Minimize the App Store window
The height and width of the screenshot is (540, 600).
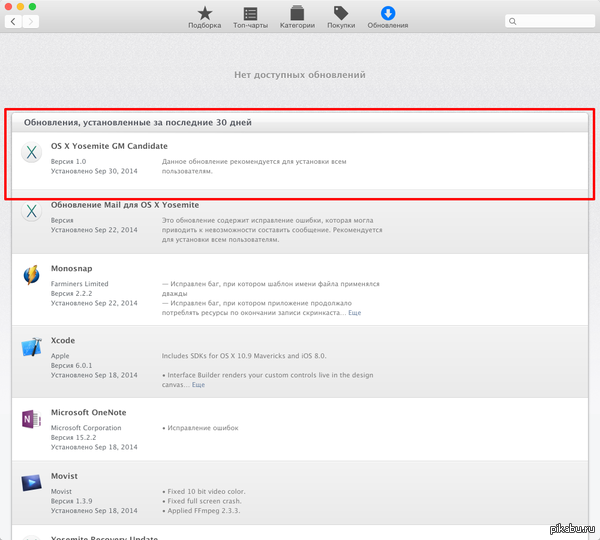click(x=20, y=6)
